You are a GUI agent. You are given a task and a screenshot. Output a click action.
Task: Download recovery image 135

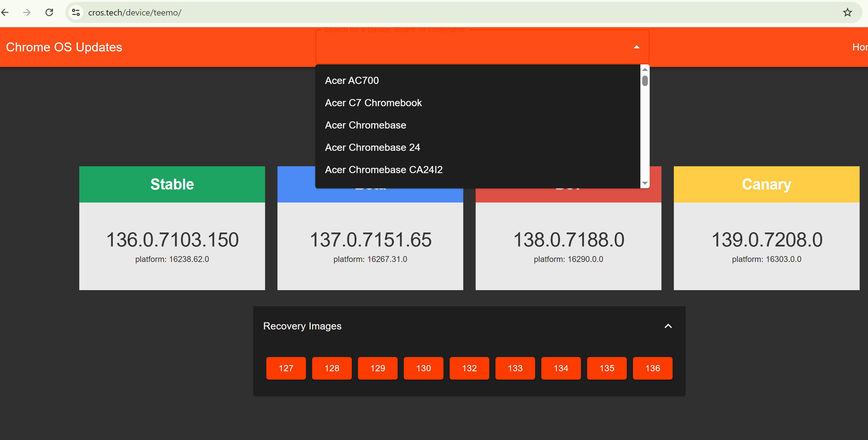click(x=607, y=368)
